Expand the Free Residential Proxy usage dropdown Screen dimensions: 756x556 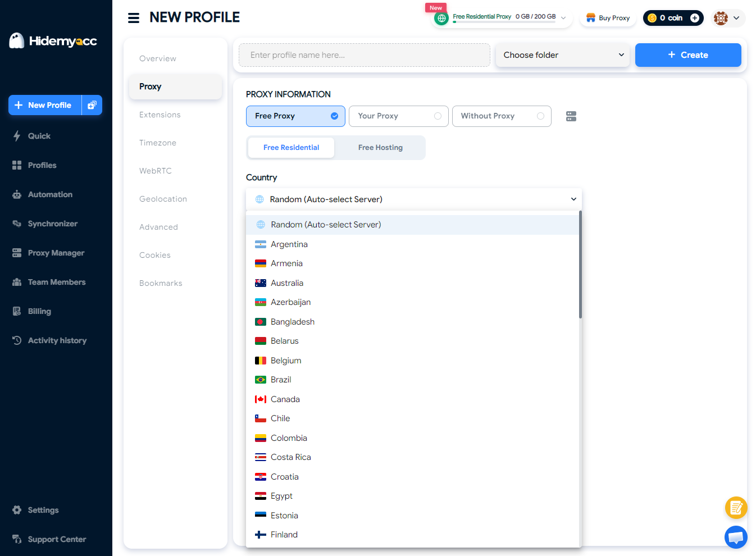point(563,17)
